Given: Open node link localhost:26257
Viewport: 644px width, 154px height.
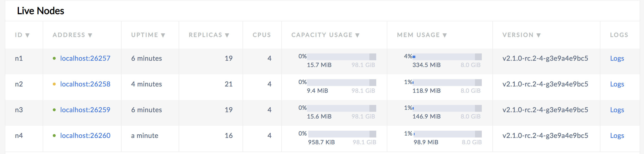Looking at the screenshot, I should coord(85,59).
